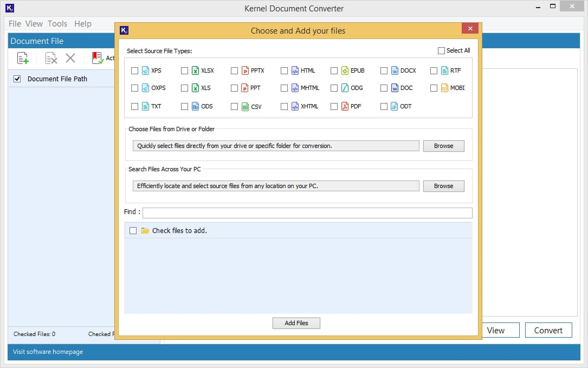Click the PPT presentation file icon
Viewport: 588px width, 368px height.
[245, 88]
